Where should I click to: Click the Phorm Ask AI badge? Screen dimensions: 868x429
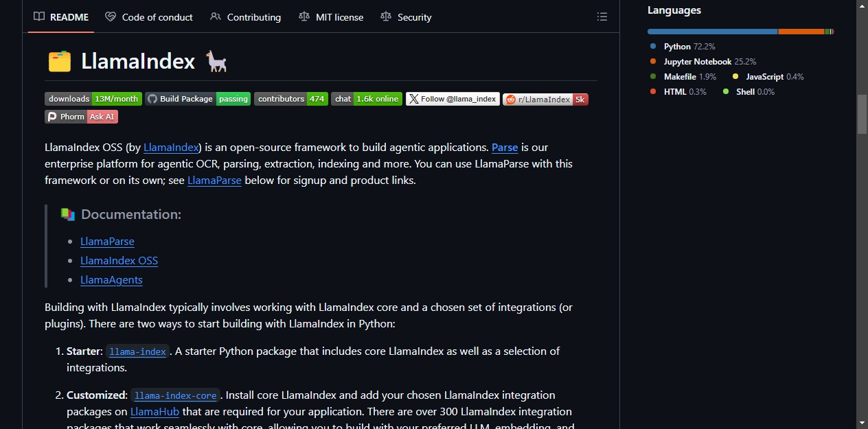point(81,117)
